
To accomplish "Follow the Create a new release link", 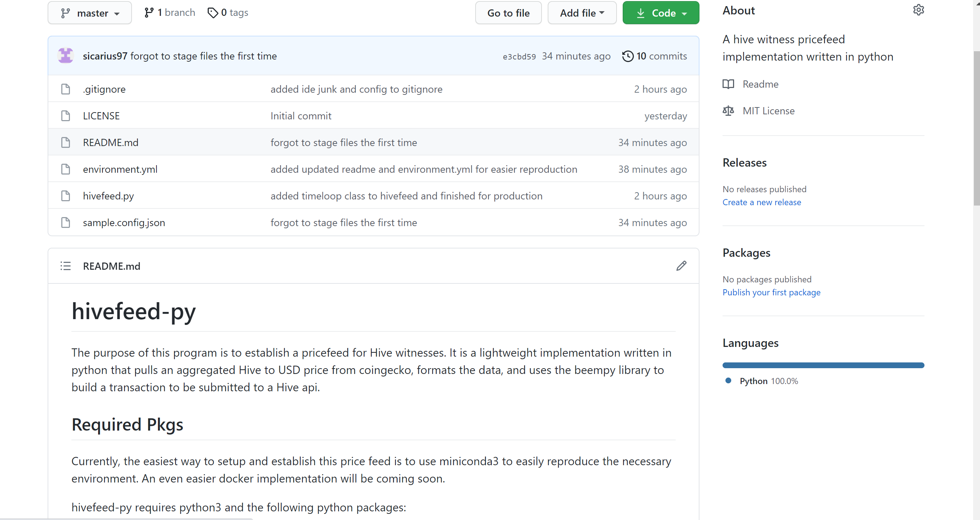I will tap(762, 202).
